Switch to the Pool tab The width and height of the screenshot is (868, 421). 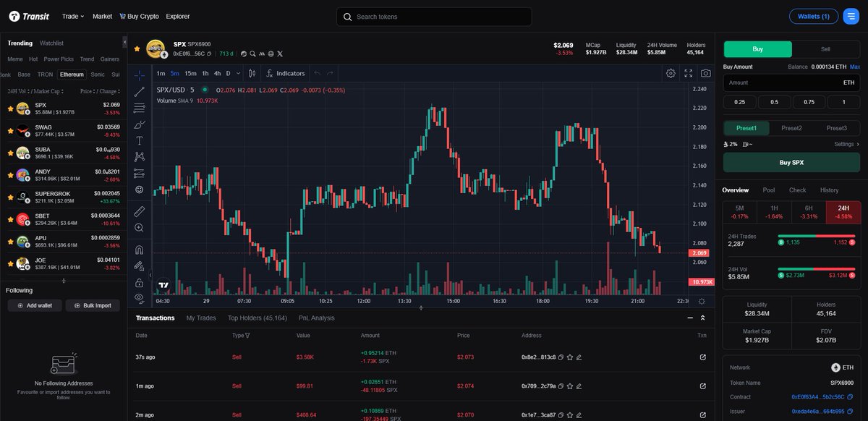coord(769,190)
